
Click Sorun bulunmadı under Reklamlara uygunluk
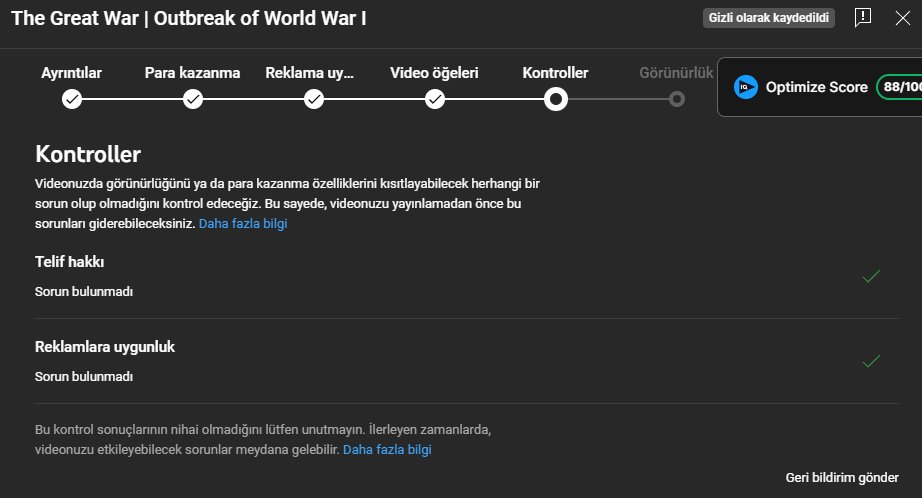pos(83,376)
